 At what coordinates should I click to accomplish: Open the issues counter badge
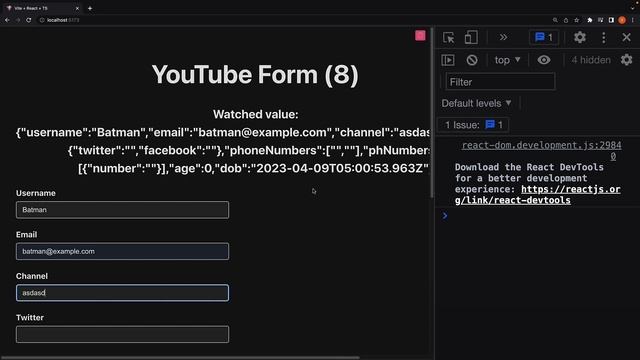tap(544, 38)
